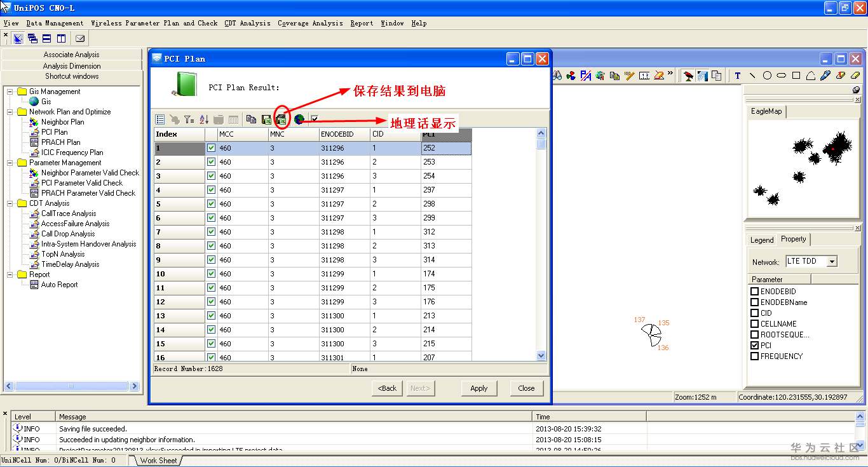Collapse the CDT Analysis tree node
Image resolution: width=868 pixels, height=467 pixels.
pyautogui.click(x=10, y=203)
